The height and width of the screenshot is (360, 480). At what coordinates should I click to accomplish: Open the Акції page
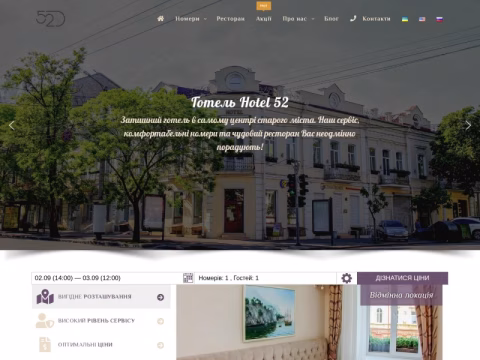coord(264,19)
